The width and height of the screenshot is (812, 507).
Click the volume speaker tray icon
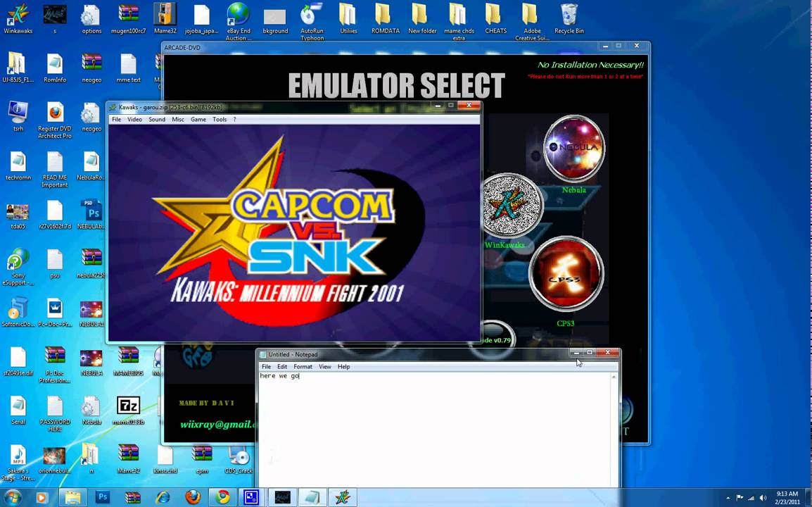point(763,498)
